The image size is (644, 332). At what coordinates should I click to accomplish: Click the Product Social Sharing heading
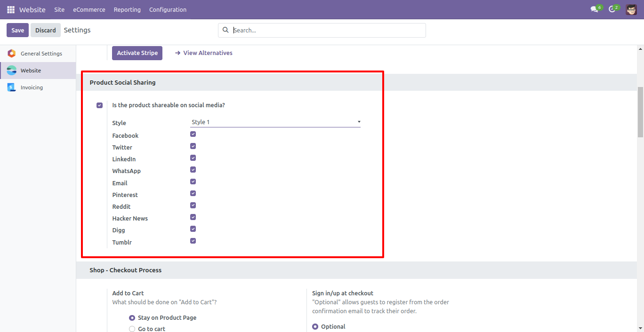click(122, 82)
